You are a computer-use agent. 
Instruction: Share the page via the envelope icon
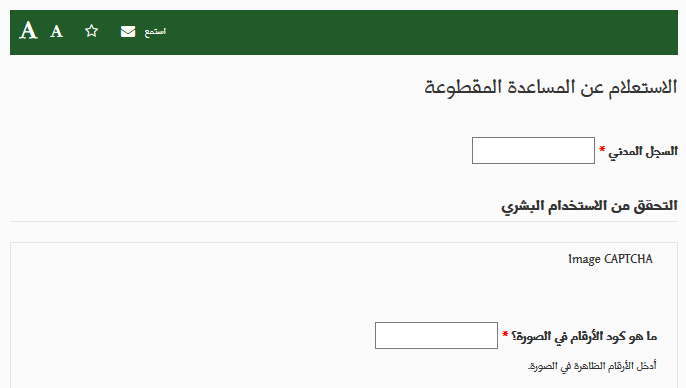pyautogui.click(x=128, y=31)
